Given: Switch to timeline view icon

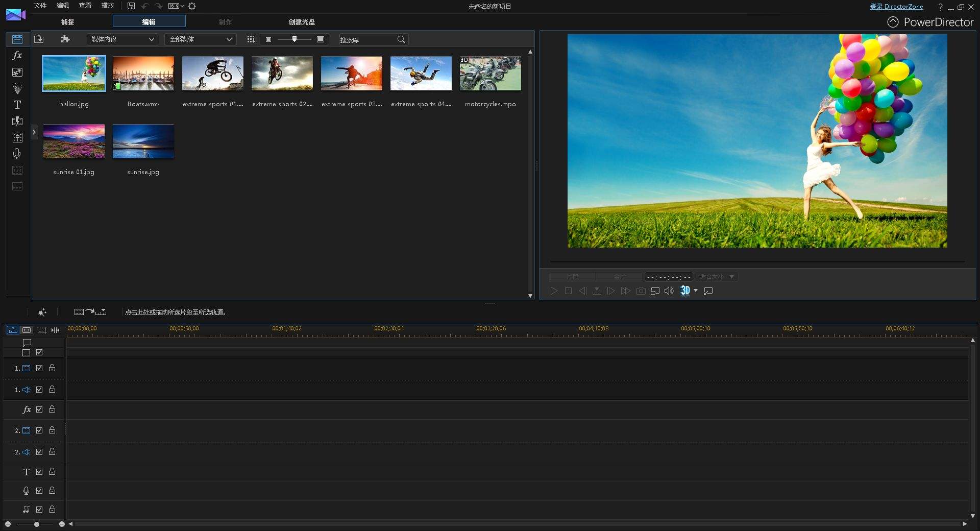Looking at the screenshot, I should tap(13, 330).
